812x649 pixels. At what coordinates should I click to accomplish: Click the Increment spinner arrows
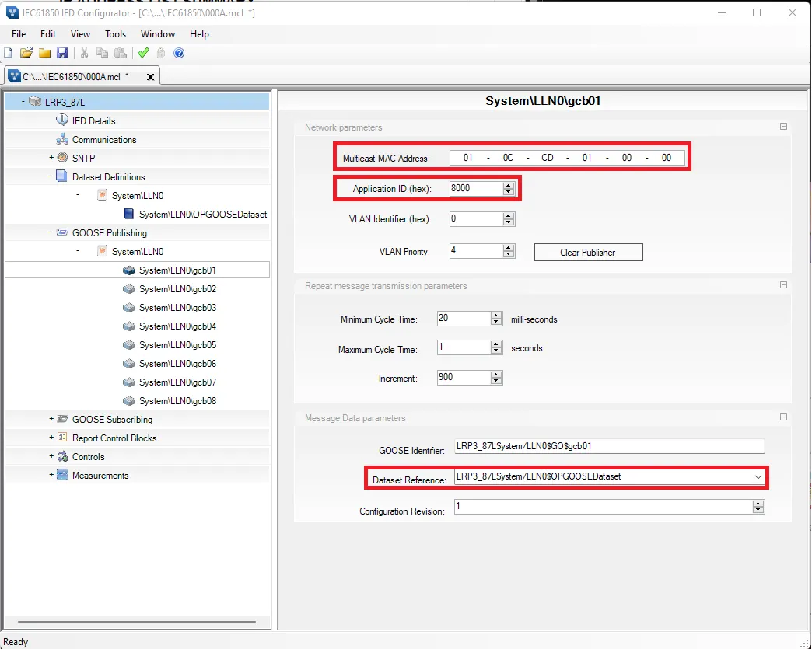click(496, 377)
